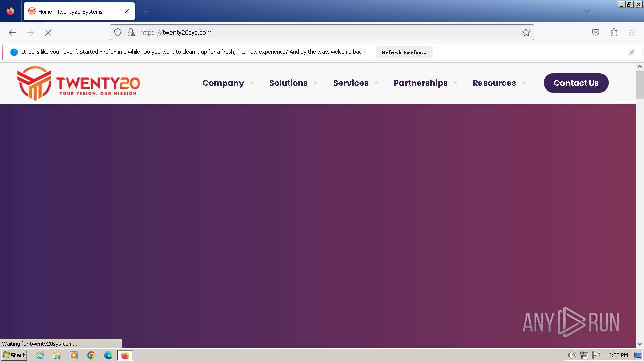Open the Windows Start menu
Screen dimensions: 644x362
point(14,355)
